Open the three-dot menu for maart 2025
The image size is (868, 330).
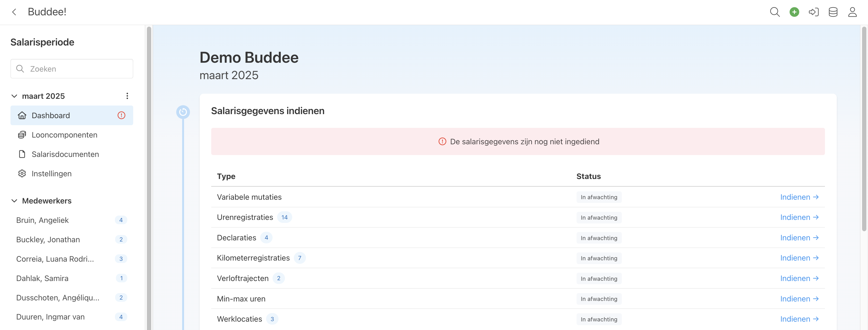127,96
